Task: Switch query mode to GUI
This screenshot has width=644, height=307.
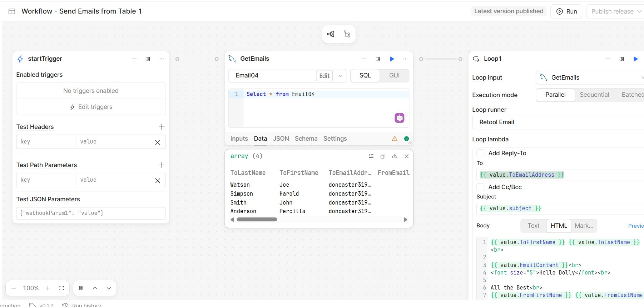Action: coord(394,76)
